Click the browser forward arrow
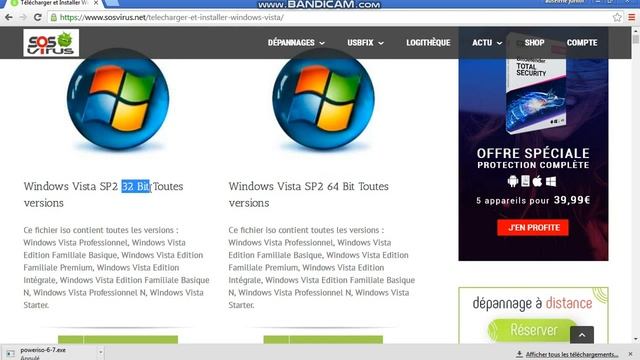Viewport: 640px width, 360px height. [x=23, y=17]
